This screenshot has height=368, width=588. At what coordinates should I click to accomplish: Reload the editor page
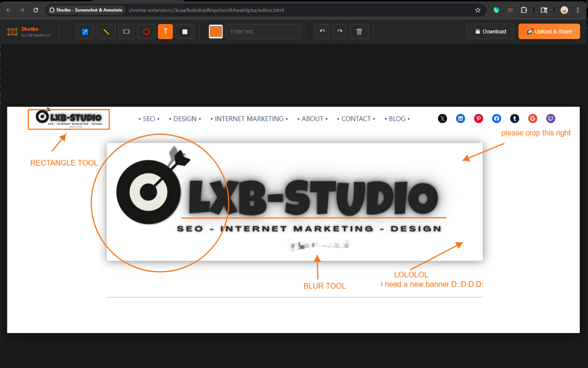[x=36, y=10]
